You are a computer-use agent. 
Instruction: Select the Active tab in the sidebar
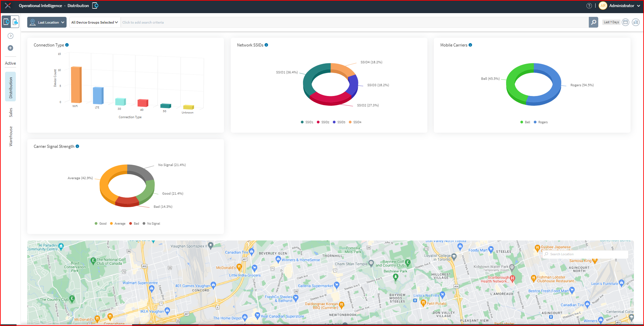(10, 63)
